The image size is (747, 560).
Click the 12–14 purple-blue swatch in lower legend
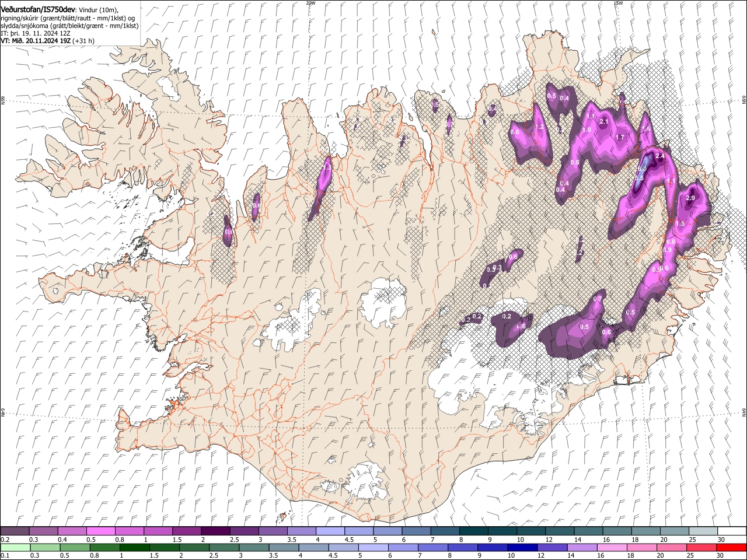[552, 547]
